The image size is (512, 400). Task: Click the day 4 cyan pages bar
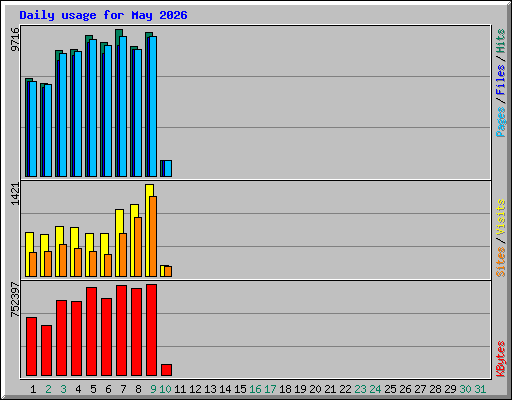(78, 114)
